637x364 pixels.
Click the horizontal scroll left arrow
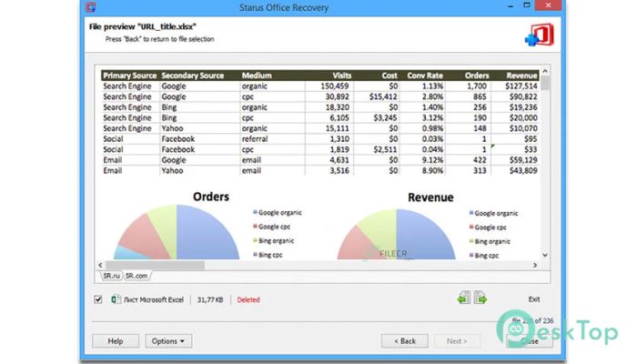tap(100, 265)
